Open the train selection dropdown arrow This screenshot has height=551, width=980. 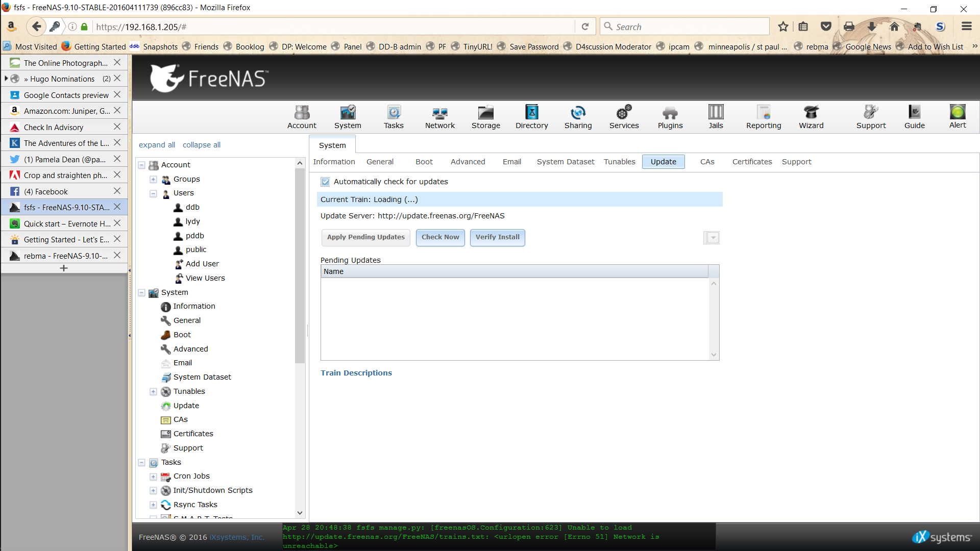click(x=713, y=238)
